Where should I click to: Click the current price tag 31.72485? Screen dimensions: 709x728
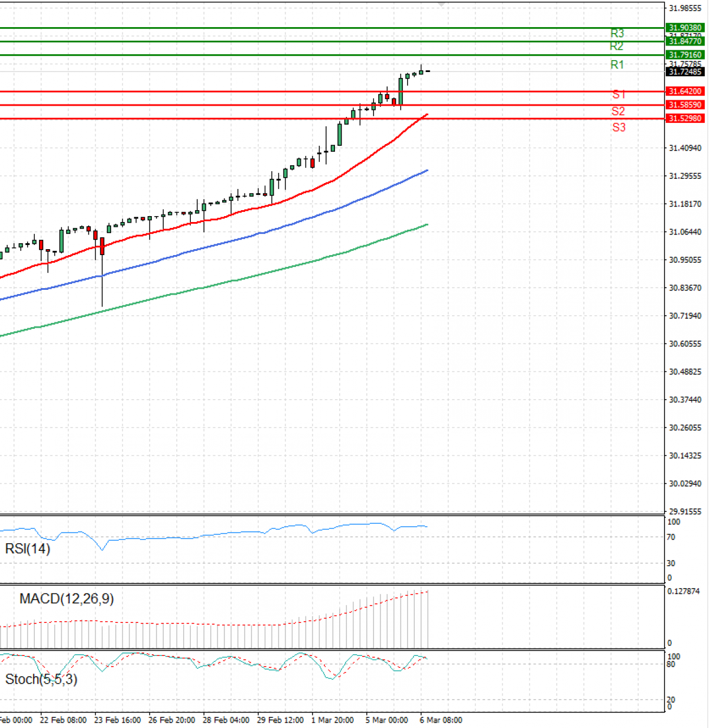click(685, 72)
